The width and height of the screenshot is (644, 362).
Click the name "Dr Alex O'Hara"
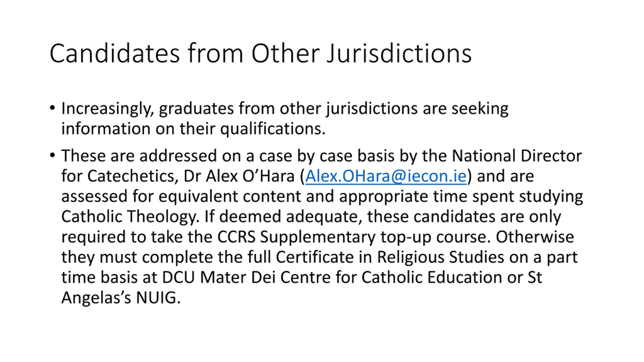[x=239, y=176]
